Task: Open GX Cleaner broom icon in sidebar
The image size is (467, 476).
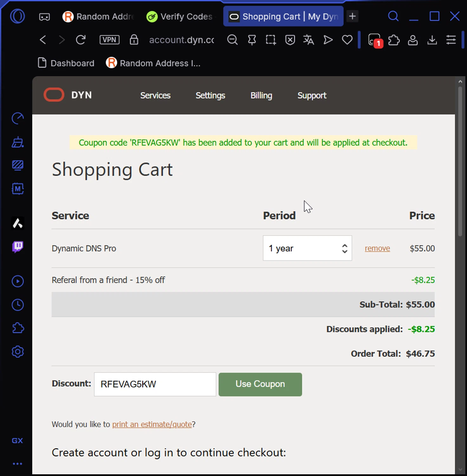Action: coord(18,142)
